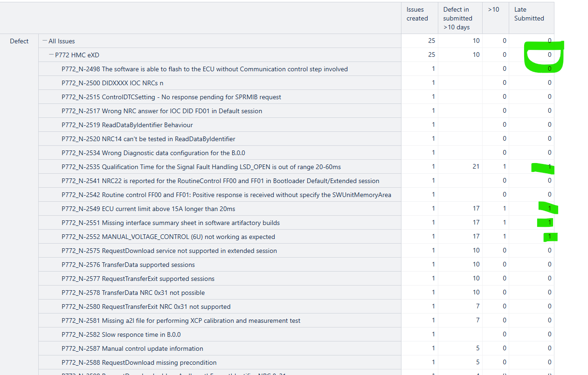
Task: Collapse the P772 HMC eXD project node
Action: tap(52, 55)
